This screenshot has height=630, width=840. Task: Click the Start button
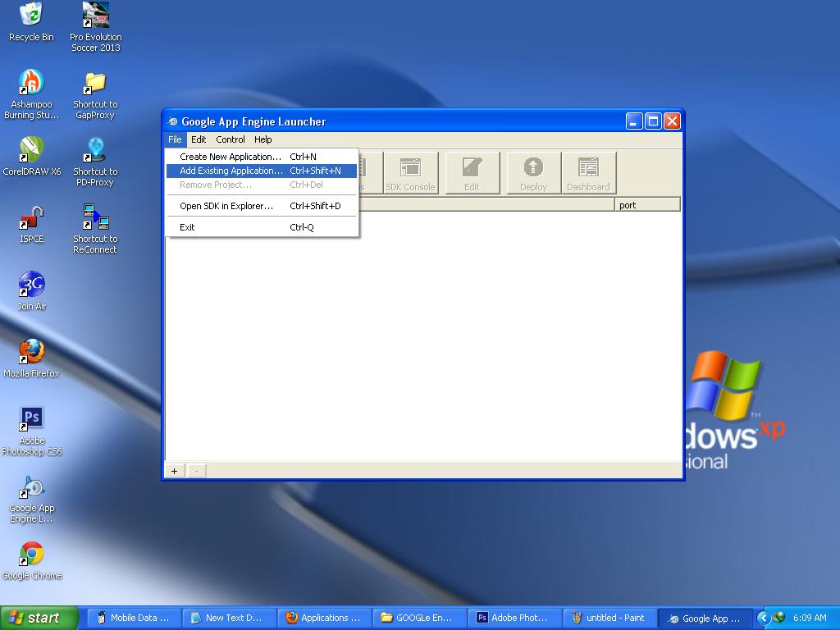(x=39, y=618)
